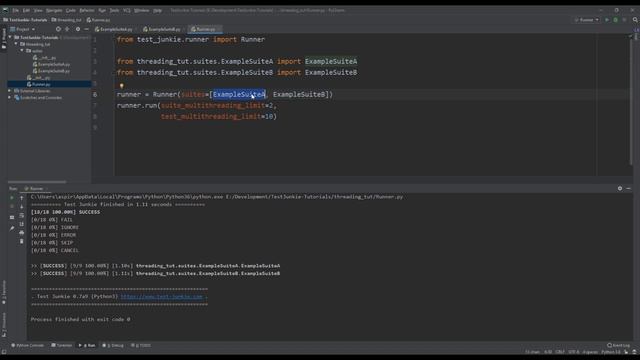Image resolution: width=640 pixels, height=360 pixels.
Task: Open the test-junkie website link in console
Action: 162,297
